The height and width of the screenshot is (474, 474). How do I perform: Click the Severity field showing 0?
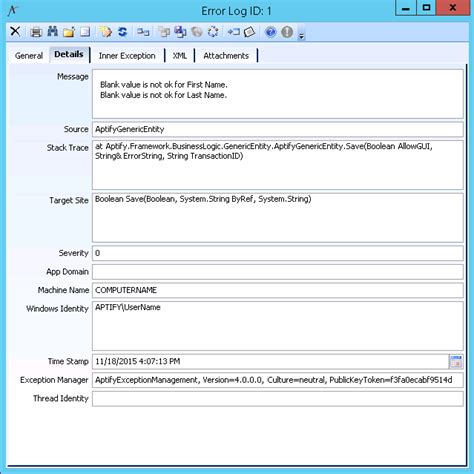(x=278, y=253)
